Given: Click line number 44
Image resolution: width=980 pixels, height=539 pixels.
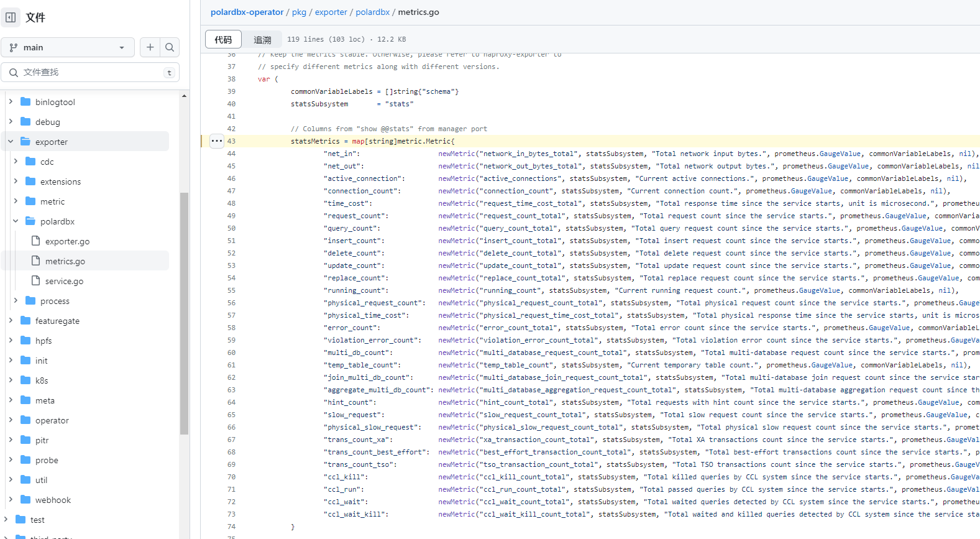Looking at the screenshot, I should click(x=231, y=154).
